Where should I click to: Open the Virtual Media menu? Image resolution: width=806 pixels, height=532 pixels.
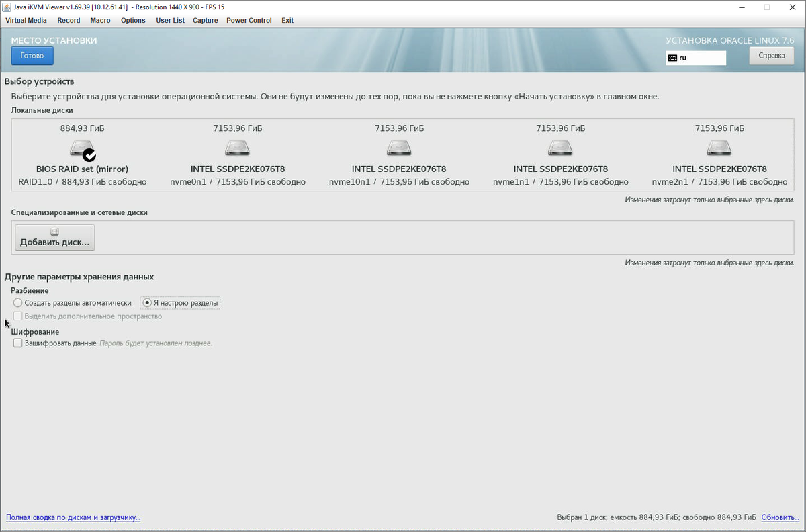26,20
